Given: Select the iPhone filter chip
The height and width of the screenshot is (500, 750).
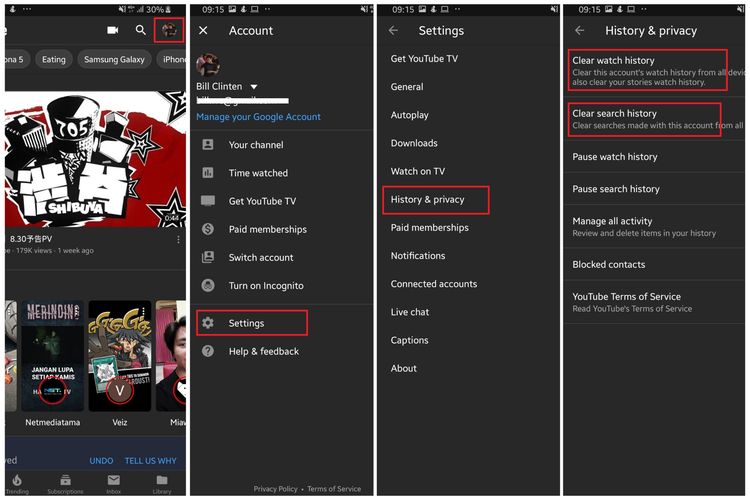Looking at the screenshot, I should tap(172, 59).
